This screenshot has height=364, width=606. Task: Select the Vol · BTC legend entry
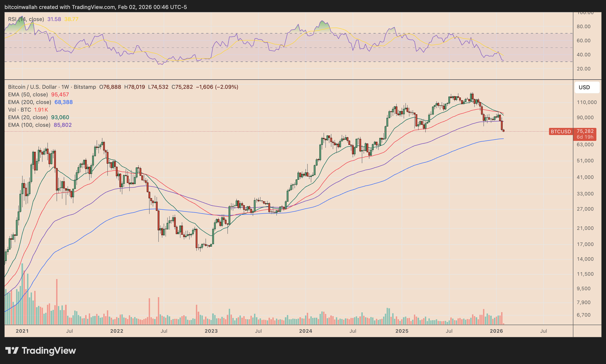coord(20,110)
